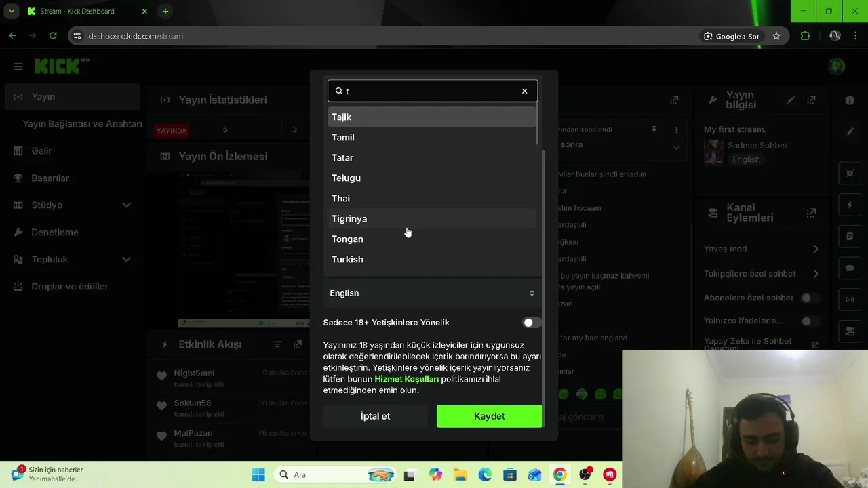Click the pencil icon in right rail
868x488 pixels.
tap(850, 132)
